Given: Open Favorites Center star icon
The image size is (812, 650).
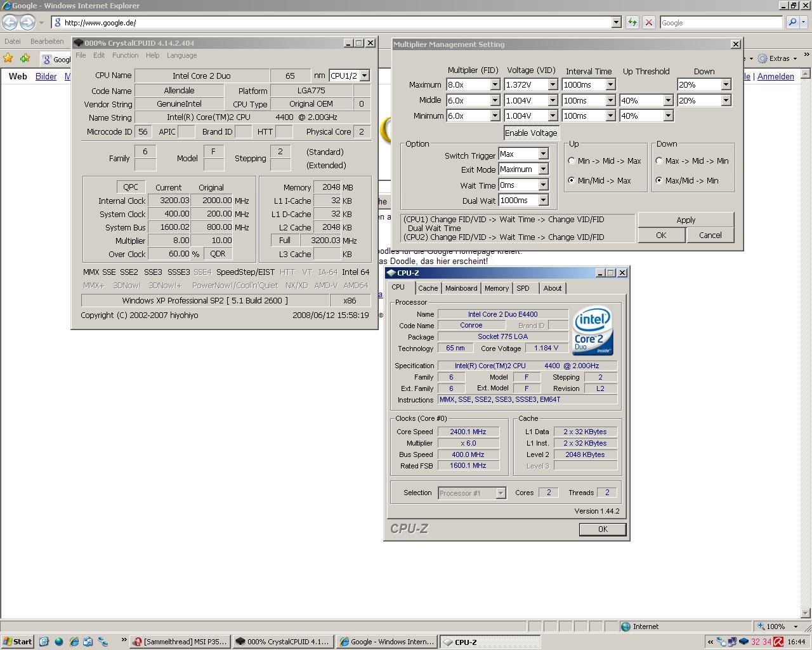Looking at the screenshot, I should (x=8, y=58).
